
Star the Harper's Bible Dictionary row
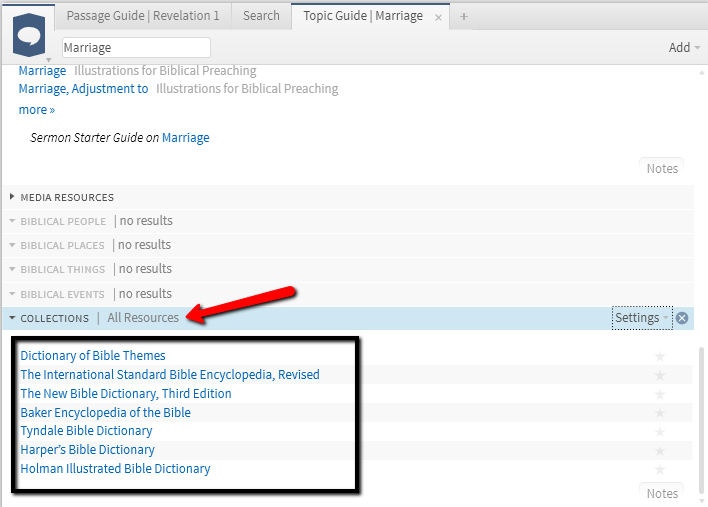[x=660, y=451]
